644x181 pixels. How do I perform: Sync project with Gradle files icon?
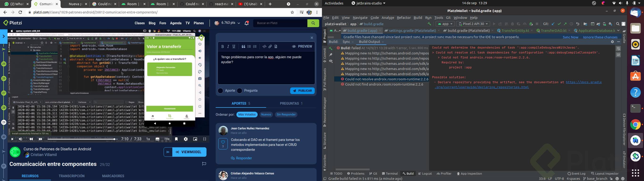pyautogui.click(x=599, y=24)
